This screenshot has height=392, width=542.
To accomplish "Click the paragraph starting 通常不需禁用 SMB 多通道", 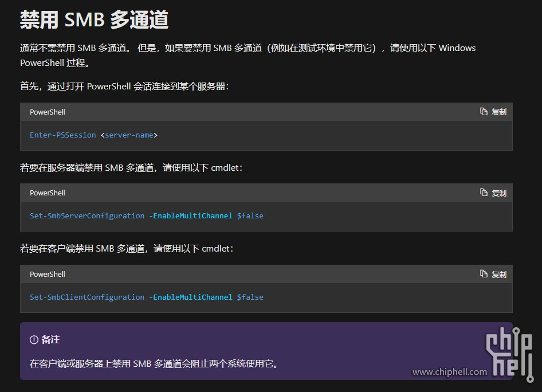I will [248, 56].
